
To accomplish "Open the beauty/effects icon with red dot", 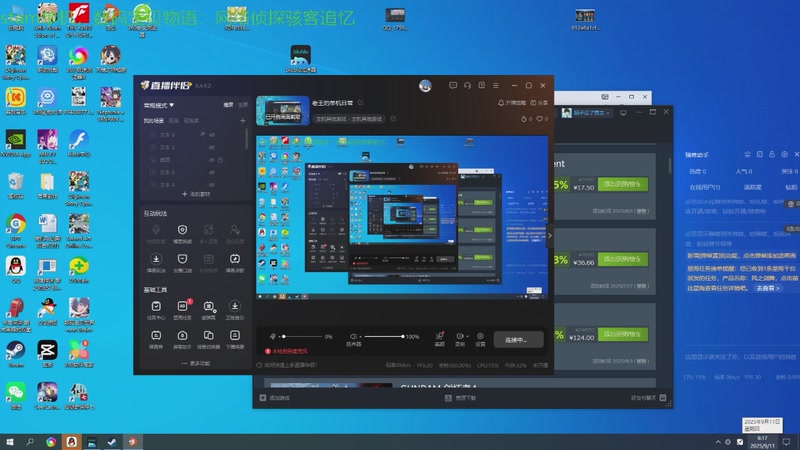I will (439, 336).
